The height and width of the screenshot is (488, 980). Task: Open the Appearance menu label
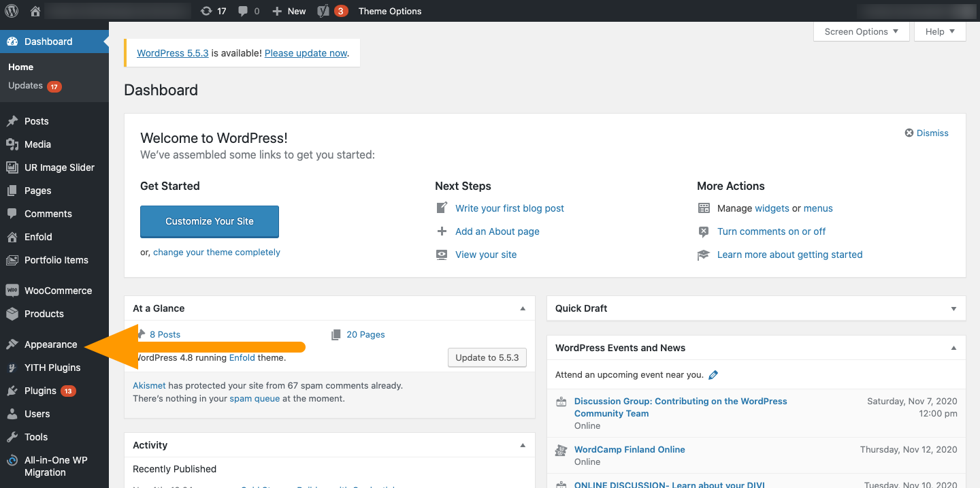(51, 344)
